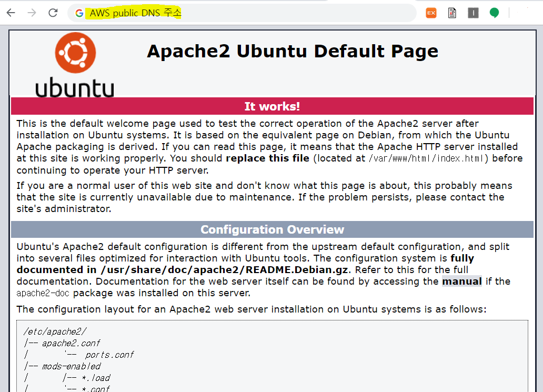Open the manual link in Configuration Overview

(x=462, y=281)
